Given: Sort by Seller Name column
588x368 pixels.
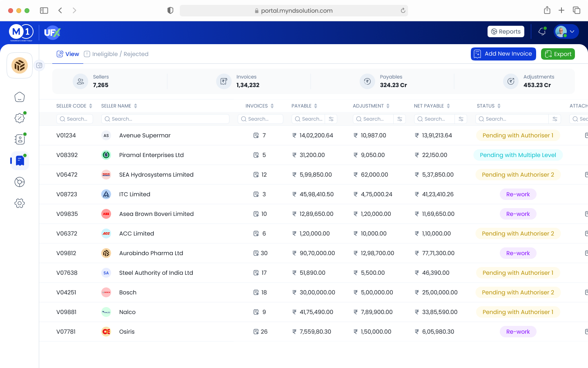Looking at the screenshot, I should [136, 106].
